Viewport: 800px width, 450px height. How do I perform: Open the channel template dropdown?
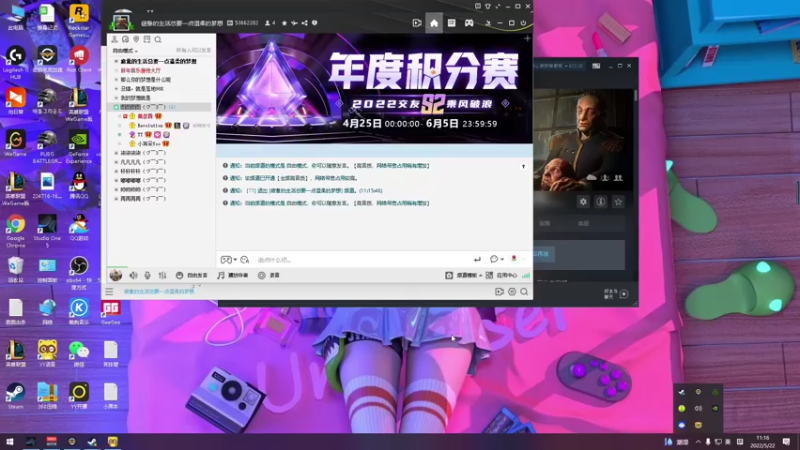coord(463,276)
